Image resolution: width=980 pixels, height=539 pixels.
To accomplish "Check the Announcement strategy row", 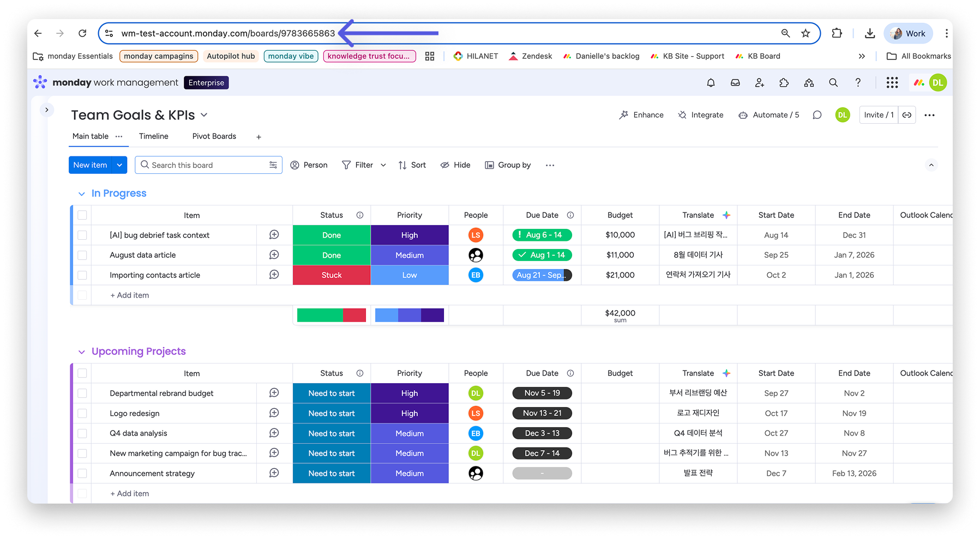I will tap(82, 473).
